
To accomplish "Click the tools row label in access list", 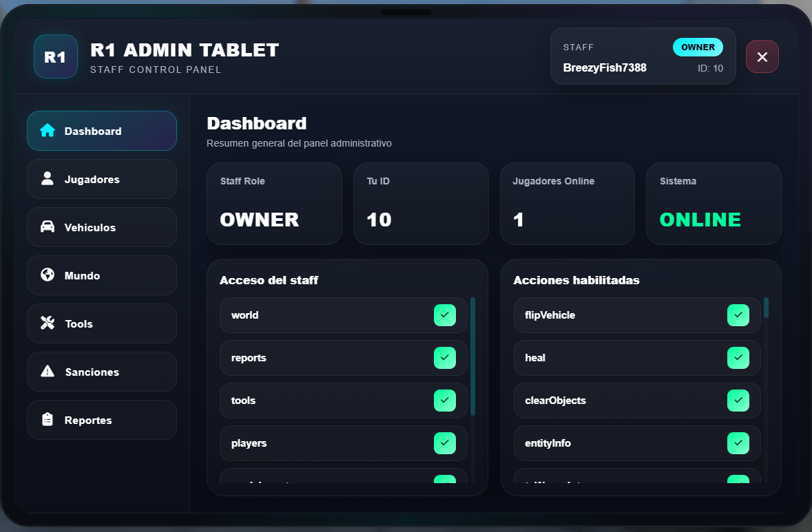I will coord(243,401).
